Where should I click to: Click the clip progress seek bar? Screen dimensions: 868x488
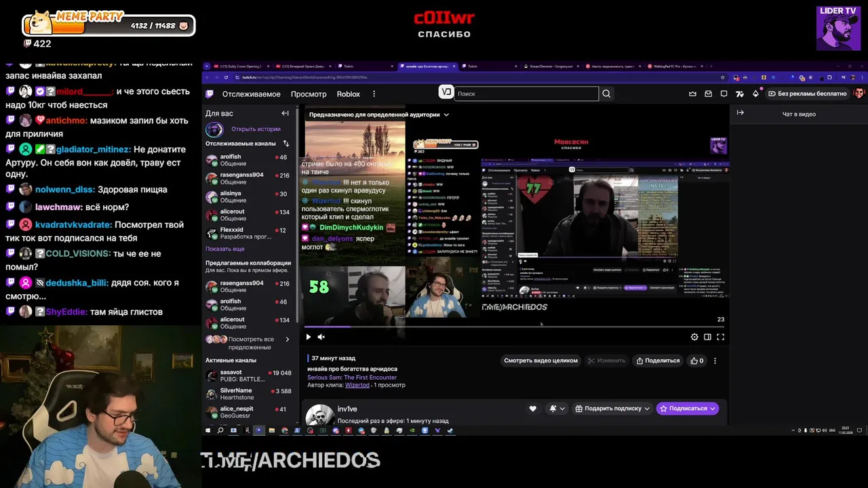click(x=515, y=327)
